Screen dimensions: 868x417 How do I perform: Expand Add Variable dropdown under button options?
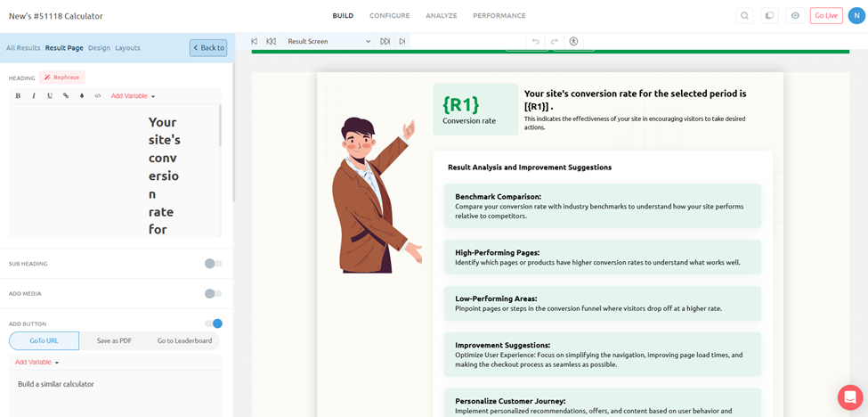pyautogui.click(x=37, y=363)
